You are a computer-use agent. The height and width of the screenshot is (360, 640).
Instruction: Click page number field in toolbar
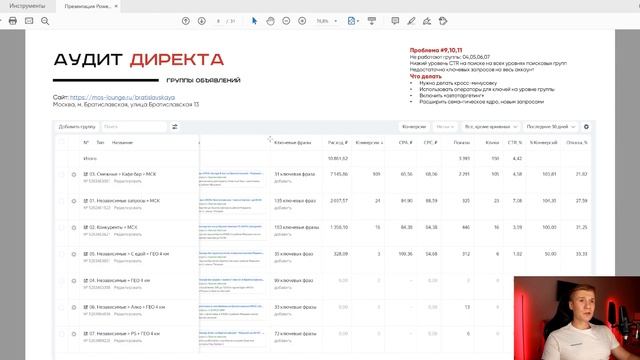[219, 21]
